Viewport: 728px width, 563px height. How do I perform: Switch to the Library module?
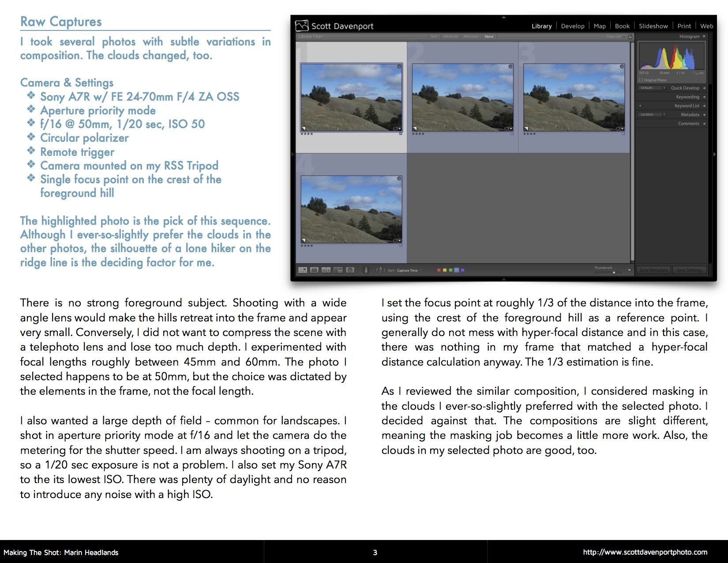point(541,26)
